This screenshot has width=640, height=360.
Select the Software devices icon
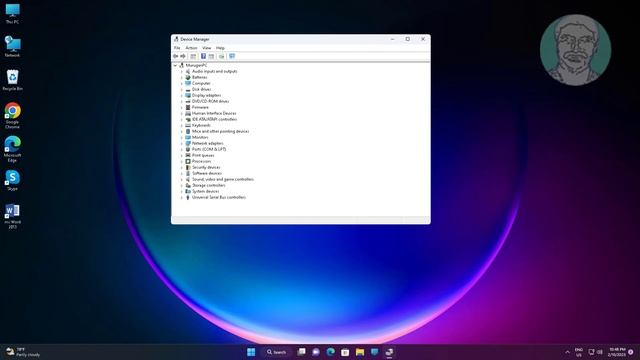188,173
